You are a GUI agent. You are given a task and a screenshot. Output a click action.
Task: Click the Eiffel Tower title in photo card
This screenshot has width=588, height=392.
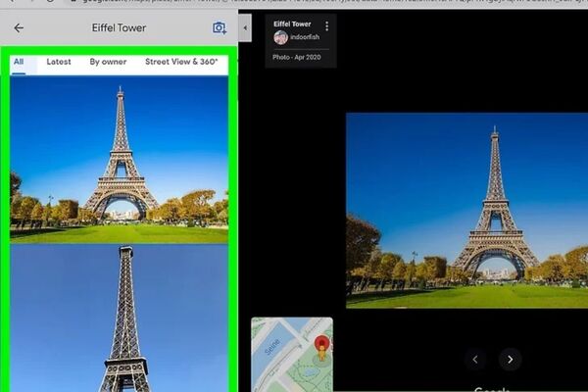tap(292, 24)
